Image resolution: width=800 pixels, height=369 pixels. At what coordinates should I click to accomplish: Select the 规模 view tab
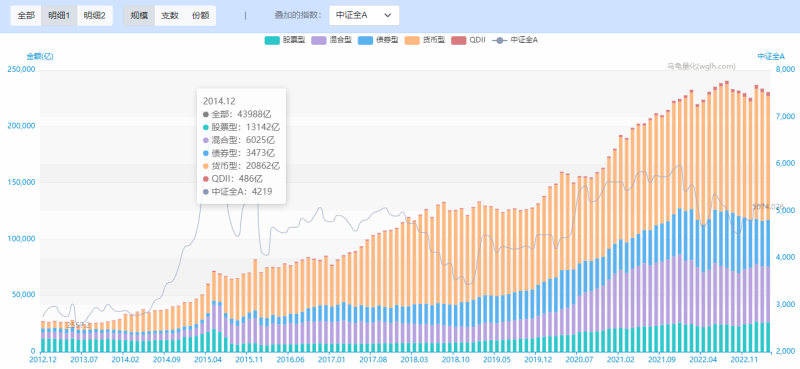tap(139, 15)
